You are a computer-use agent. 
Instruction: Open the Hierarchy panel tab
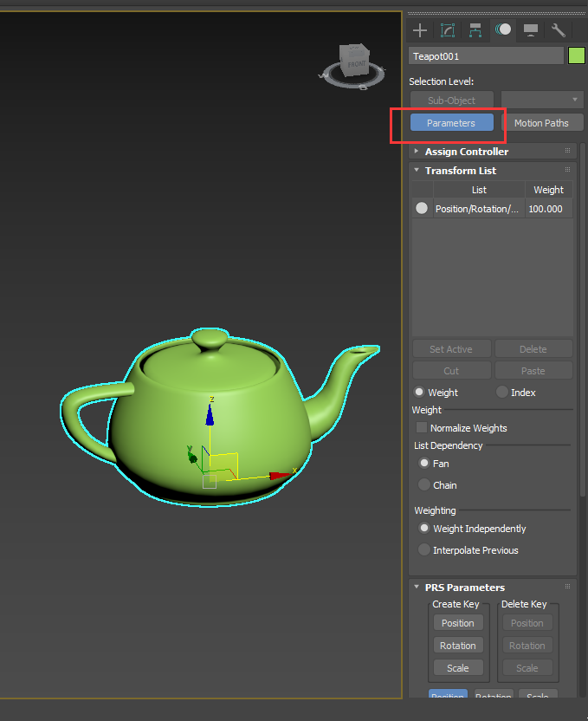pos(475,30)
